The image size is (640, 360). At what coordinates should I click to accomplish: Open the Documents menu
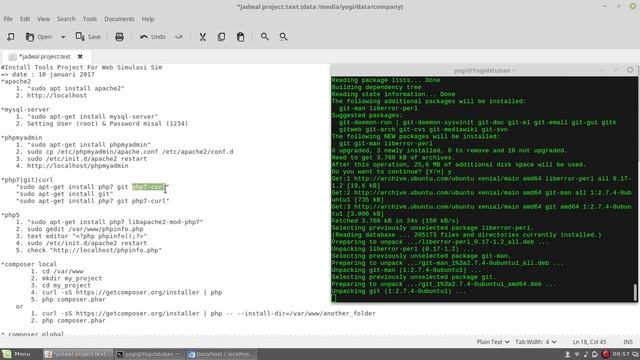tap(119, 19)
